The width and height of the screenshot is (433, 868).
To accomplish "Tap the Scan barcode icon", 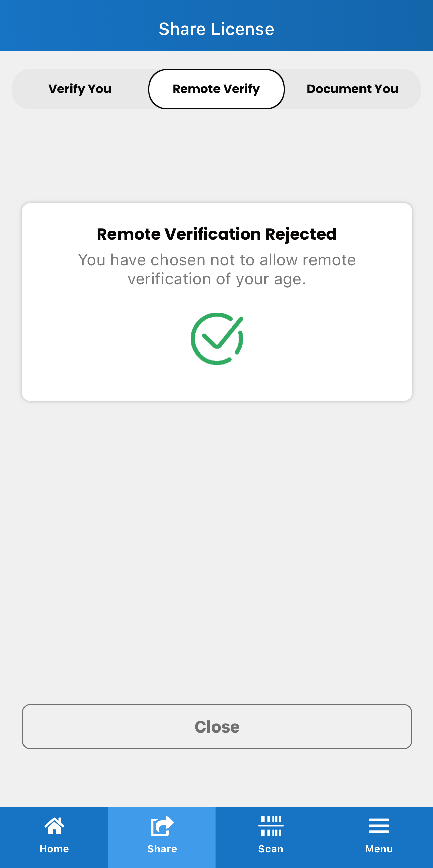I will 271,826.
